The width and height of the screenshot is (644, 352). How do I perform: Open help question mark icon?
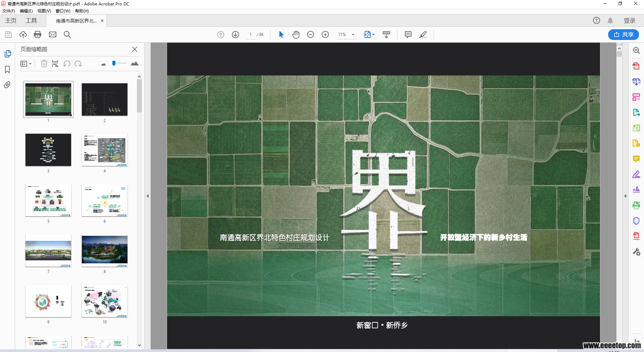click(x=596, y=20)
